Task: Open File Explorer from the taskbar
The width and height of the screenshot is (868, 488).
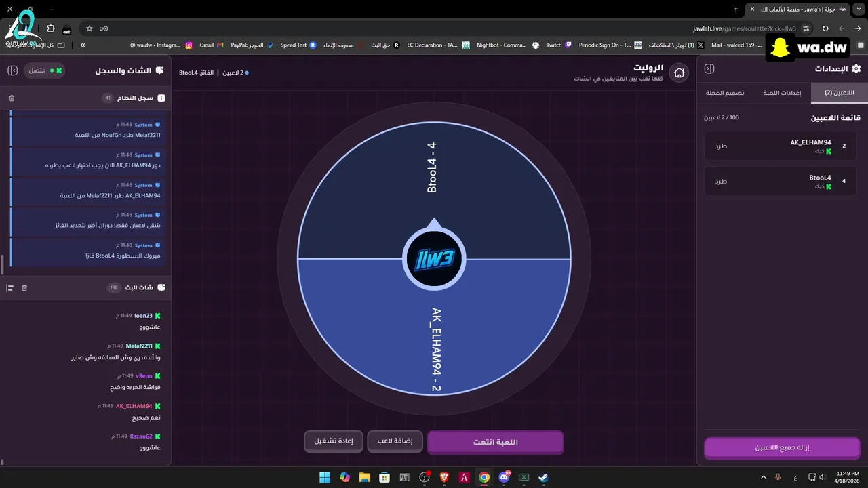Action: pyautogui.click(x=364, y=477)
